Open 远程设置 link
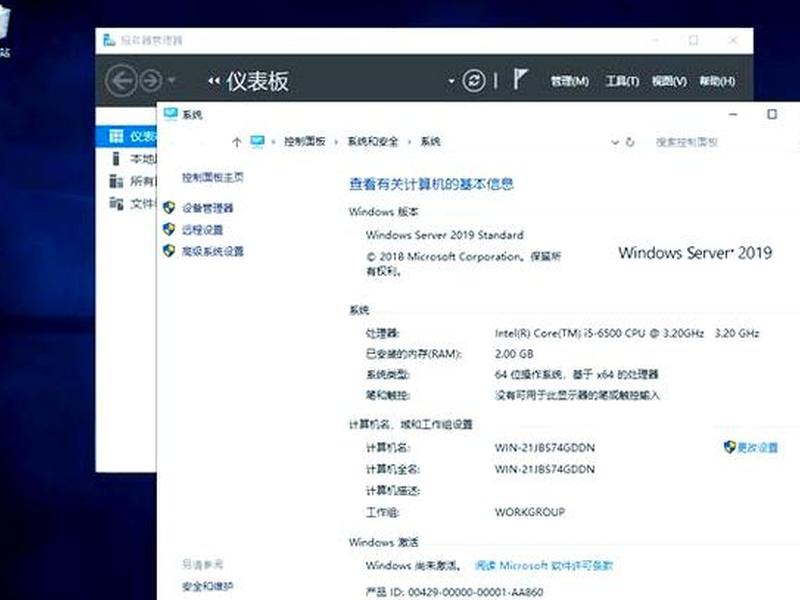 click(203, 230)
